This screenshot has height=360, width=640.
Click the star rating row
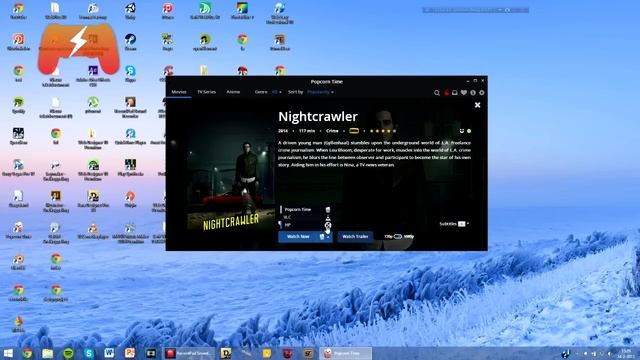click(382, 131)
